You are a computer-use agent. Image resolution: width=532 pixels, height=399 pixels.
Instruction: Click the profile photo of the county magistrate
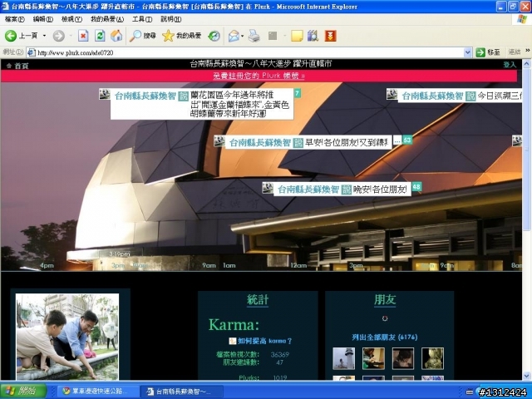tap(67, 337)
